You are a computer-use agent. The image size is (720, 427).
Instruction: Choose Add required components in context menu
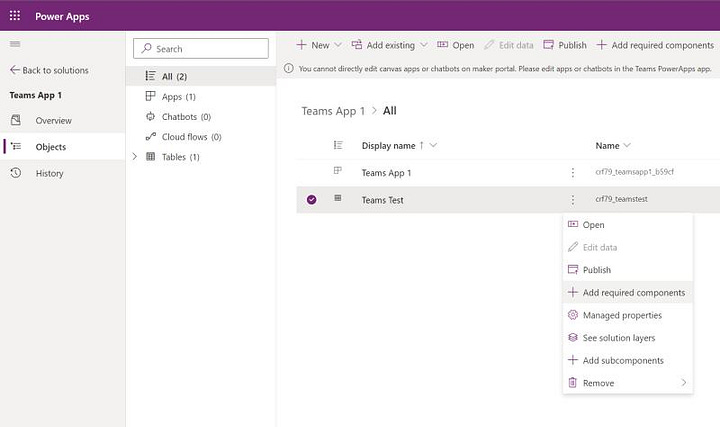(628, 292)
